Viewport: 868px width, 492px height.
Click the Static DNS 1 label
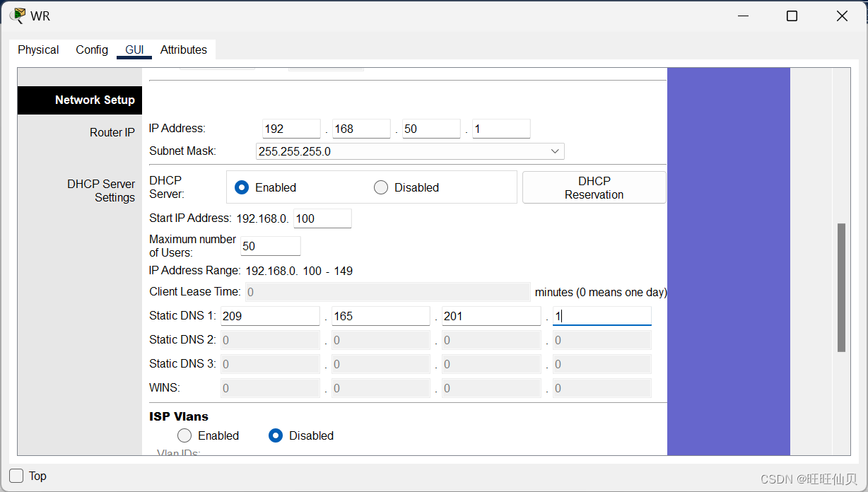tap(182, 316)
